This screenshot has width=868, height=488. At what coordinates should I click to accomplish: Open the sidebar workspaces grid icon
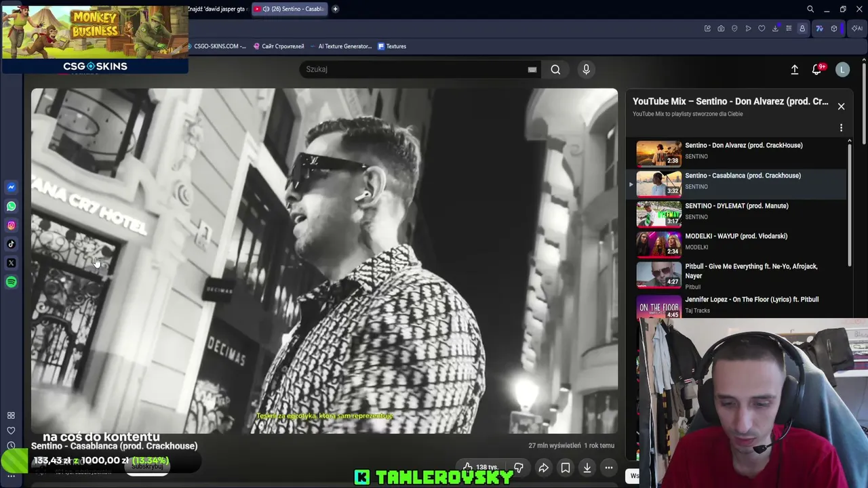pyautogui.click(x=11, y=415)
